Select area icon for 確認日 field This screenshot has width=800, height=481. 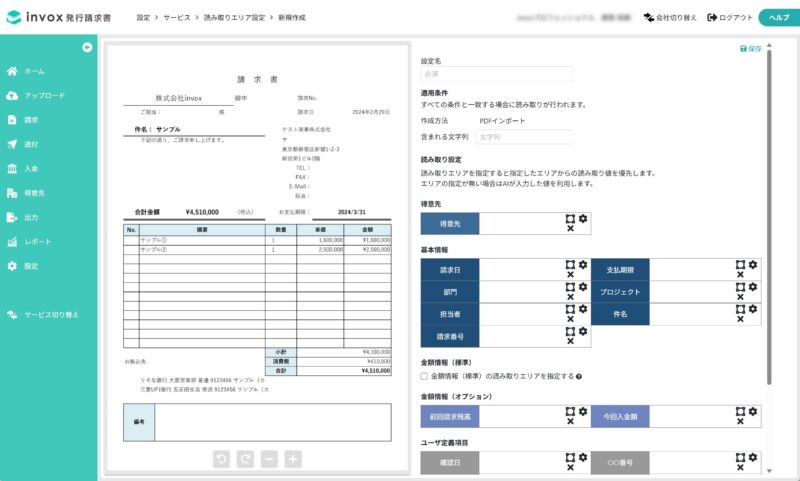[570, 458]
